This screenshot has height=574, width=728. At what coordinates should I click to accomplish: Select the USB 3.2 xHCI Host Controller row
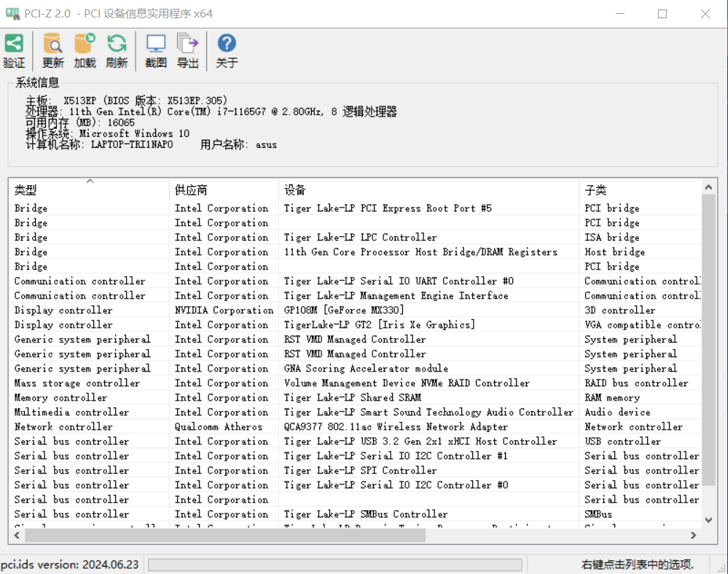click(355, 441)
